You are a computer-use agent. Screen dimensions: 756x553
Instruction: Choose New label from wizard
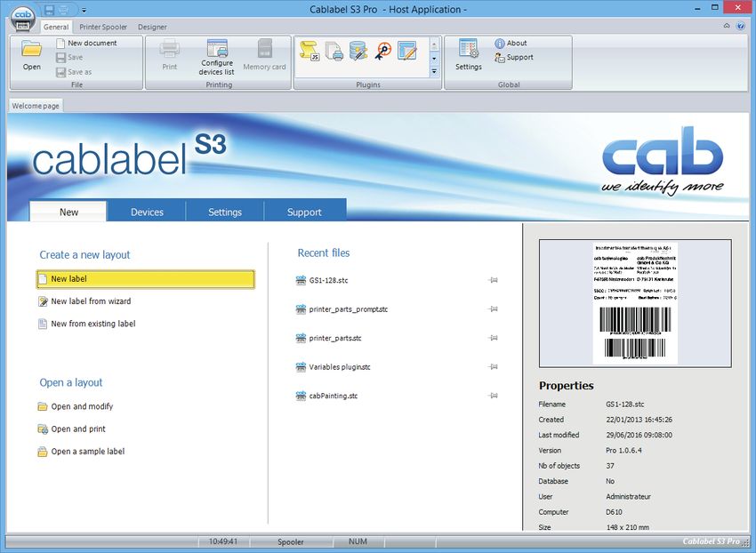pyautogui.click(x=84, y=301)
